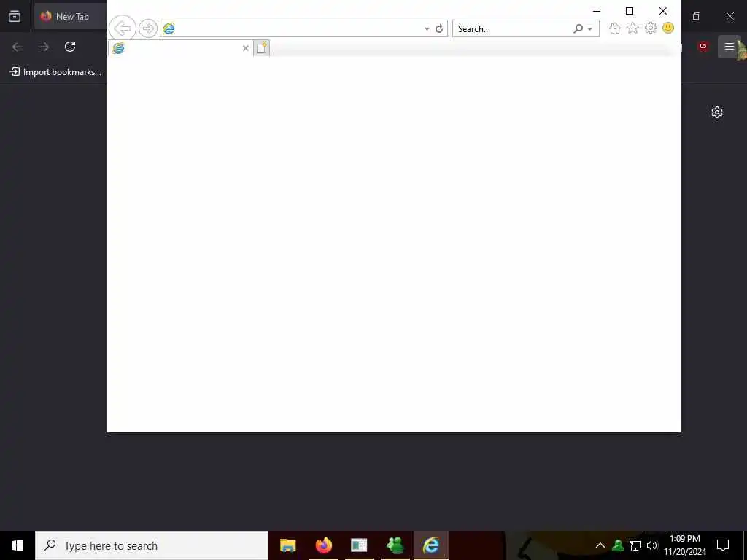Image resolution: width=747 pixels, height=560 pixels.
Task: Open network status tray icon
Action: click(635, 545)
